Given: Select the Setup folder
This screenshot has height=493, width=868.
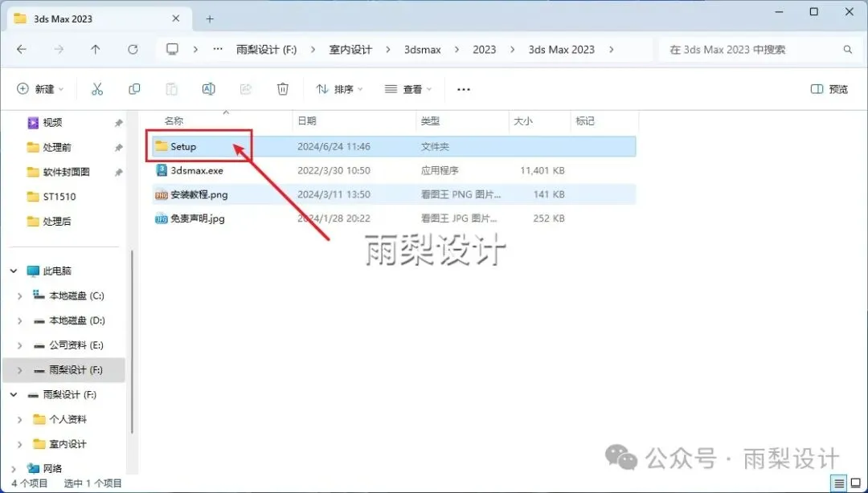Looking at the screenshot, I should [394, 146].
